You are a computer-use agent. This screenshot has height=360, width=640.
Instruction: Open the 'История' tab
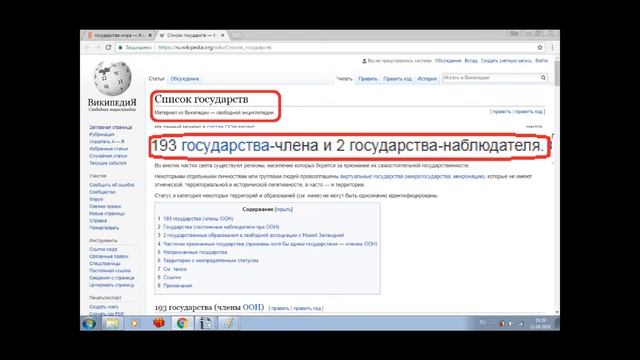tap(427, 79)
